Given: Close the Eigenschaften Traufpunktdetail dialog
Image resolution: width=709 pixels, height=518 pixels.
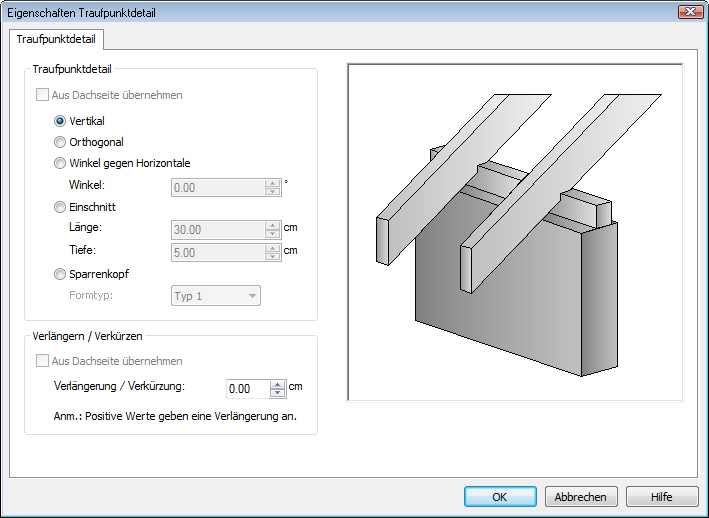Looking at the screenshot, I should [x=690, y=12].
